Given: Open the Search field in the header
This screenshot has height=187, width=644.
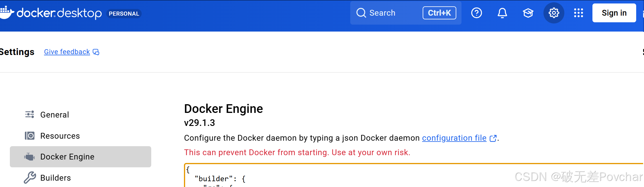Looking at the screenshot, I should [x=406, y=13].
